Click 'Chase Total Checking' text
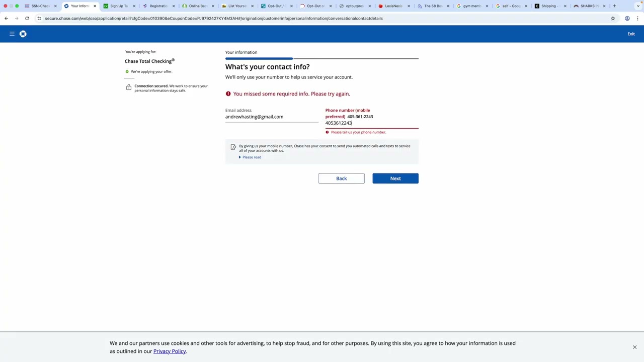Screen dimensions: 644x362 149,61
